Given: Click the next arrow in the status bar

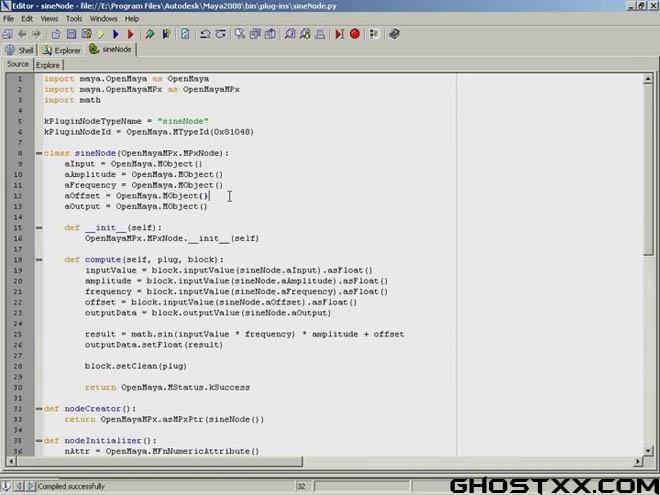Looking at the screenshot, I should pyautogui.click(x=30, y=486).
